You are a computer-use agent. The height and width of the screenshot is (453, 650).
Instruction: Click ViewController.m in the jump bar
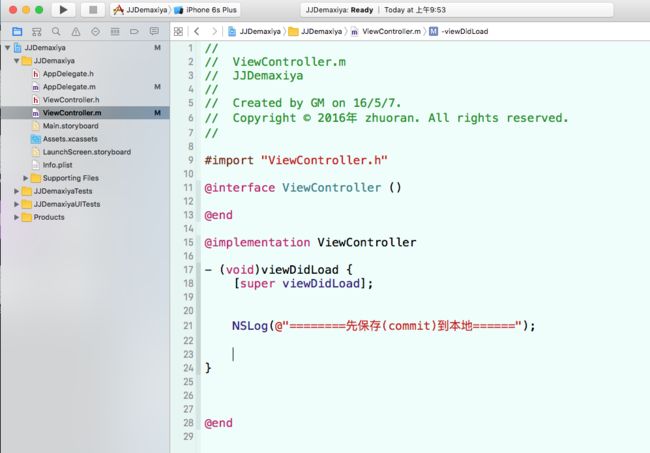tap(386, 31)
